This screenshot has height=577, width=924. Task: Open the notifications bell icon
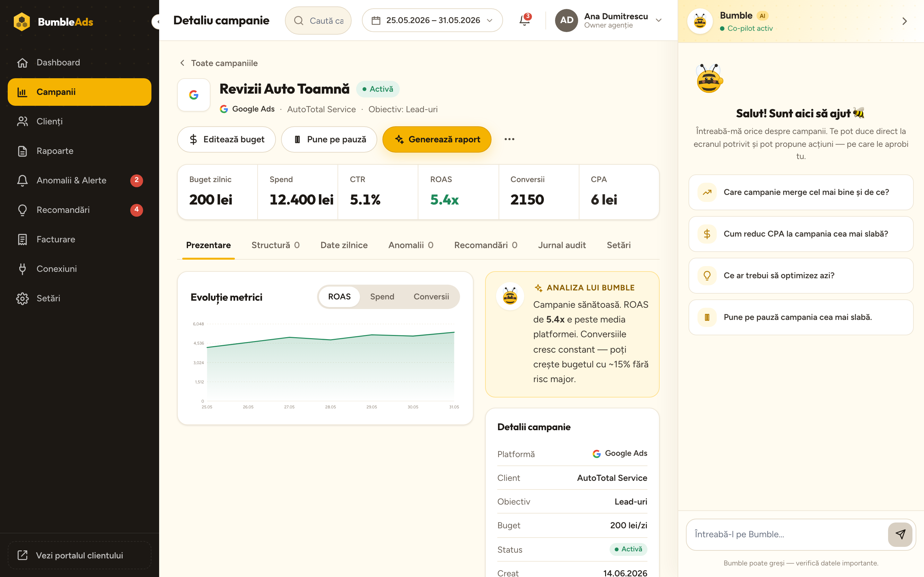tap(524, 20)
